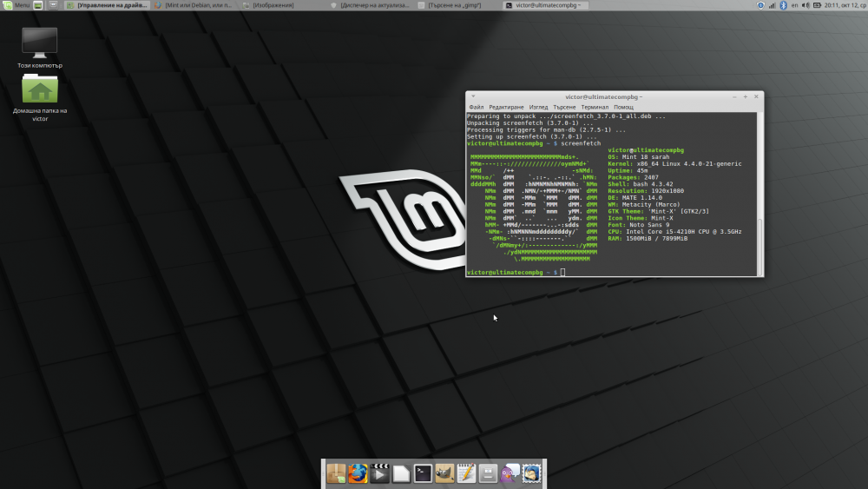Click the 'Icon Theme: Mint-X' line

pyautogui.click(x=641, y=218)
